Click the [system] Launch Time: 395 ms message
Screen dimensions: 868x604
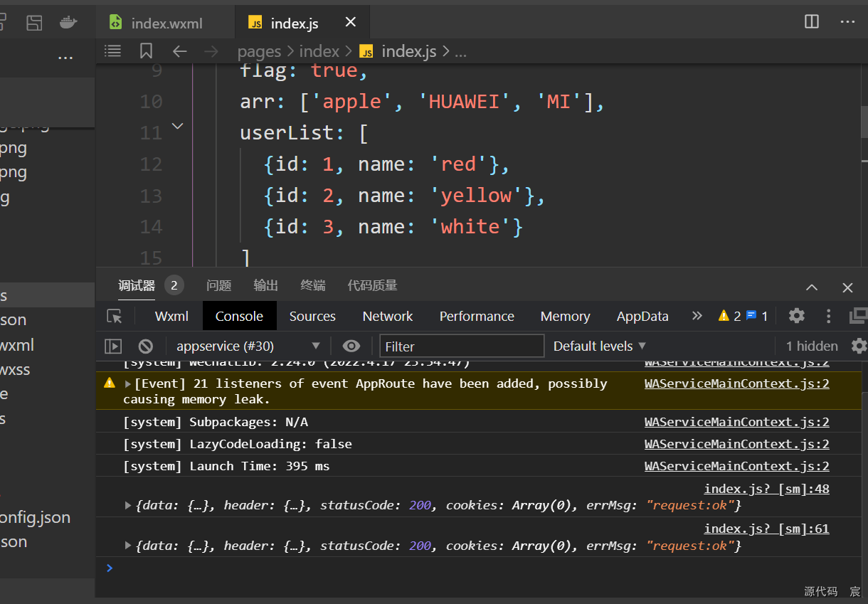(226, 466)
